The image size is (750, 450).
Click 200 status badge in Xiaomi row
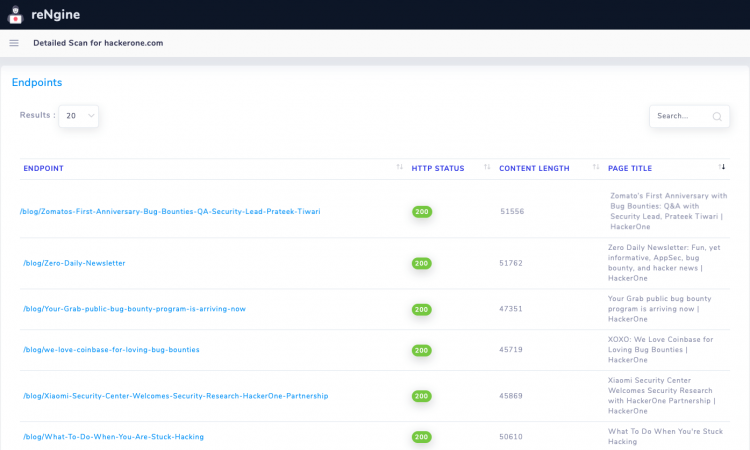(421, 396)
